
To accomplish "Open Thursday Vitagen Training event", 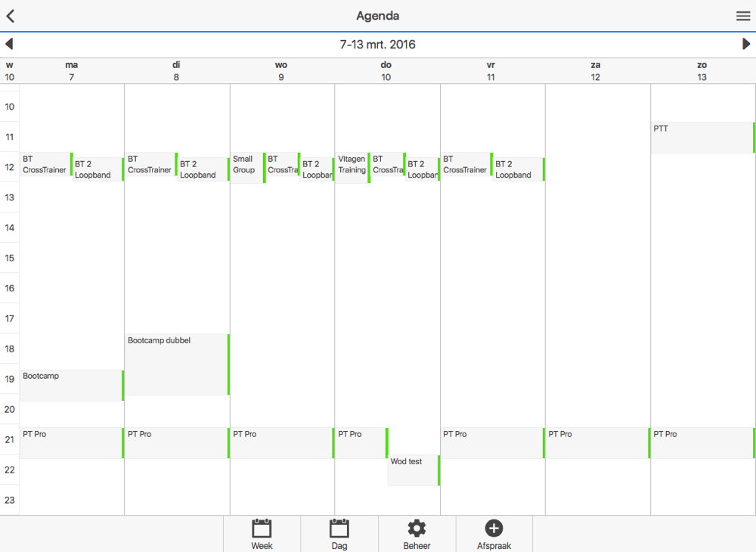I will (353, 168).
